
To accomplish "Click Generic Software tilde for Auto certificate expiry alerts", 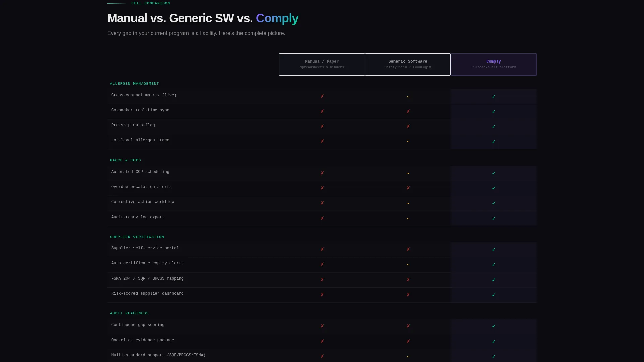I will click(x=408, y=265).
